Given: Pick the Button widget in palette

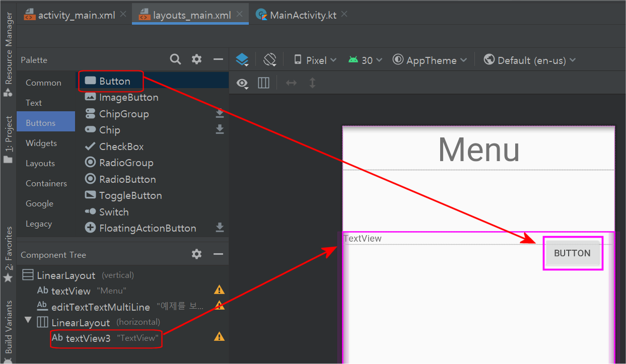Looking at the screenshot, I should click(x=152, y=81).
